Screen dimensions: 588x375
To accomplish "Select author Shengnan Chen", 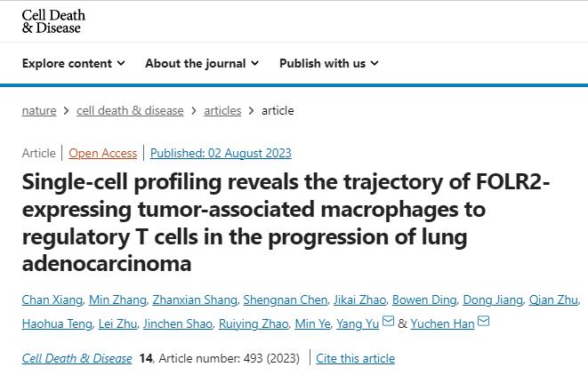I will click(x=286, y=299).
